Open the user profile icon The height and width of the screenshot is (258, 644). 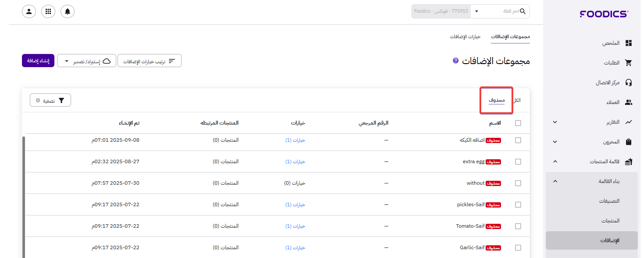tap(29, 11)
